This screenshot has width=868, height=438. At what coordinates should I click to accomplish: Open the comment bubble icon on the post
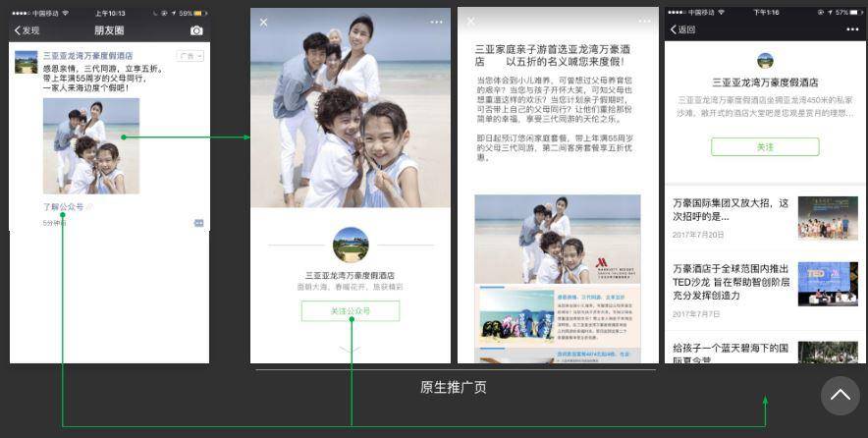pyautogui.click(x=198, y=223)
